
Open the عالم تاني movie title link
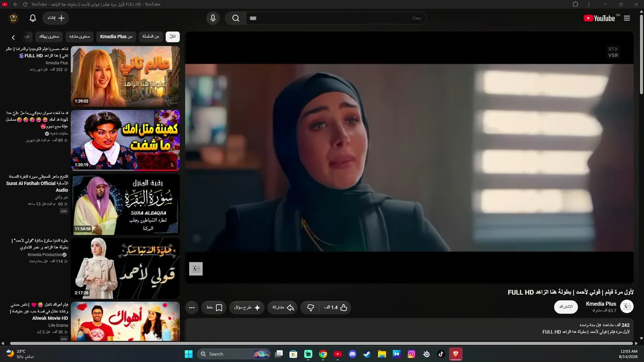(37, 52)
